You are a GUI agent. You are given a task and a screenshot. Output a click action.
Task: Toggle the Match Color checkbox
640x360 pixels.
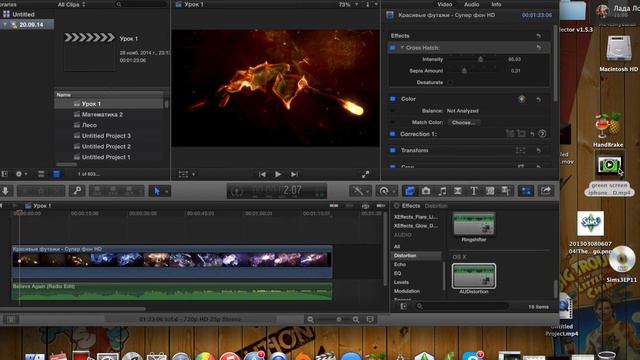click(x=393, y=122)
